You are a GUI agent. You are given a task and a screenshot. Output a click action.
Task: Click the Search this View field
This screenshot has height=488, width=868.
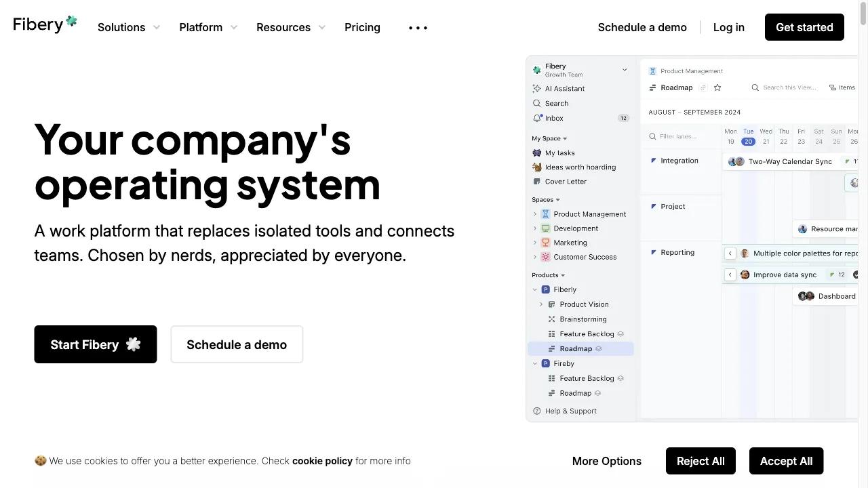785,87
